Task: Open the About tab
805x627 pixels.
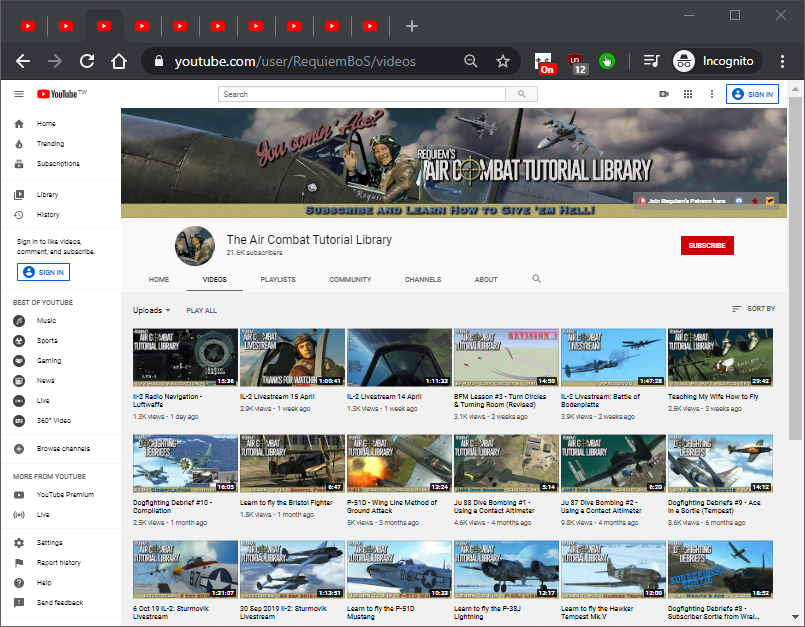Action: tap(486, 279)
